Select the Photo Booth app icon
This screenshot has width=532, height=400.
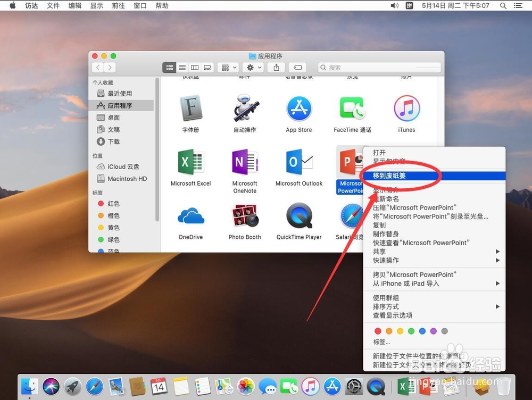[245, 216]
